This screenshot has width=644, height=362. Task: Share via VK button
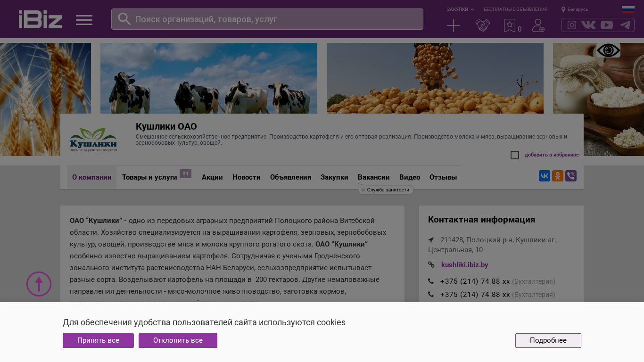(545, 176)
